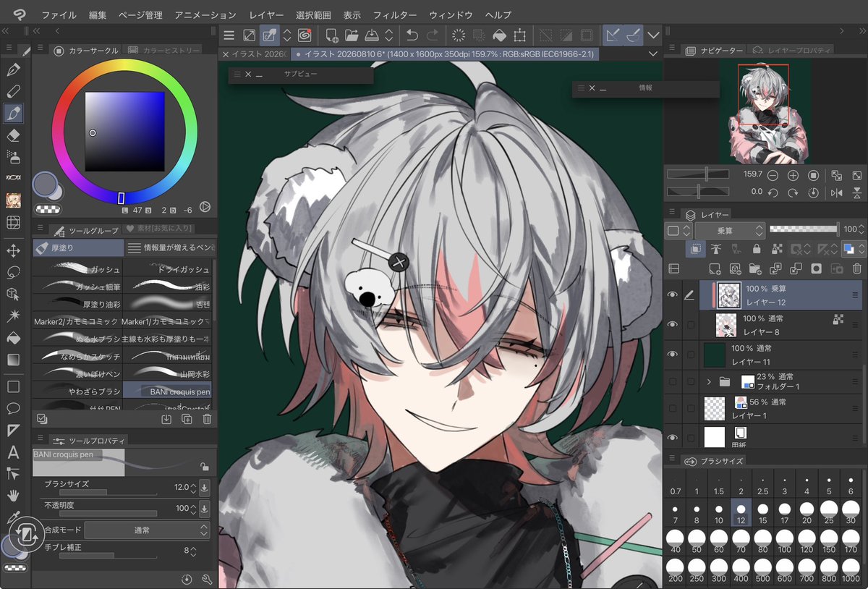Add new raster layer in Layer panel

[715, 268]
